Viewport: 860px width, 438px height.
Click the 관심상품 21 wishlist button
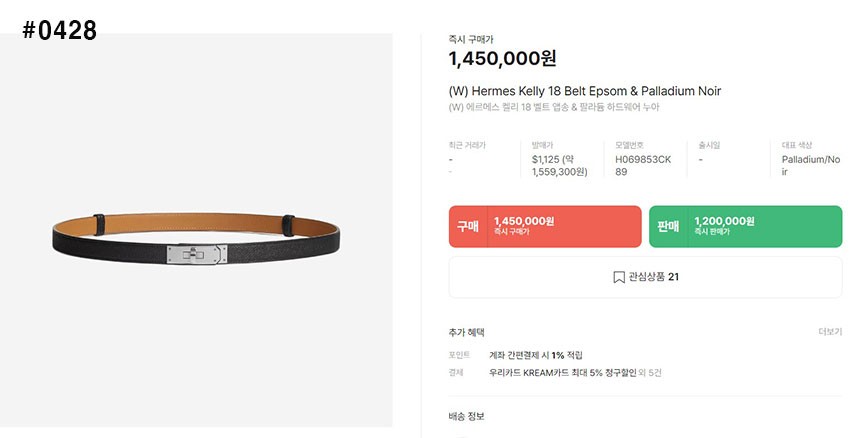click(x=645, y=277)
